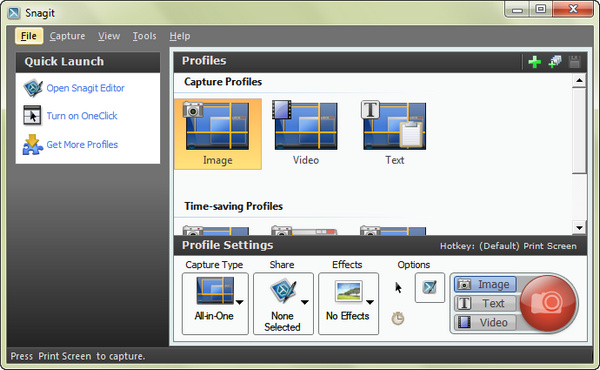Add a new profile with green plus icon
This screenshot has width=600, height=370.
[534, 62]
